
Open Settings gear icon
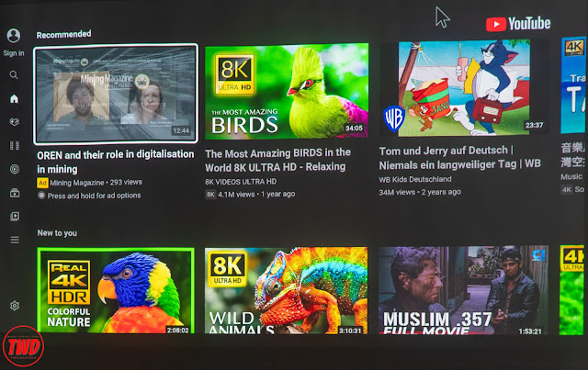(15, 306)
